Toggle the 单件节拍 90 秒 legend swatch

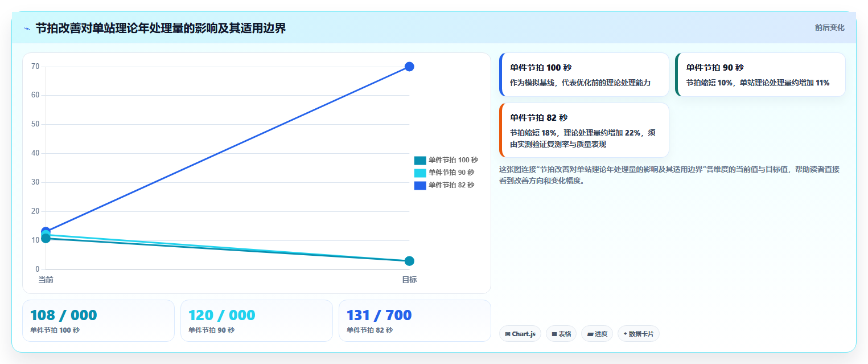tap(420, 173)
